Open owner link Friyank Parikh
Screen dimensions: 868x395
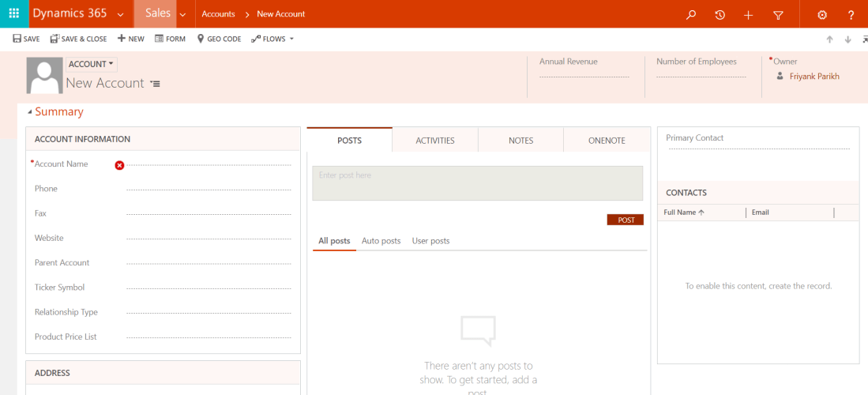click(814, 77)
